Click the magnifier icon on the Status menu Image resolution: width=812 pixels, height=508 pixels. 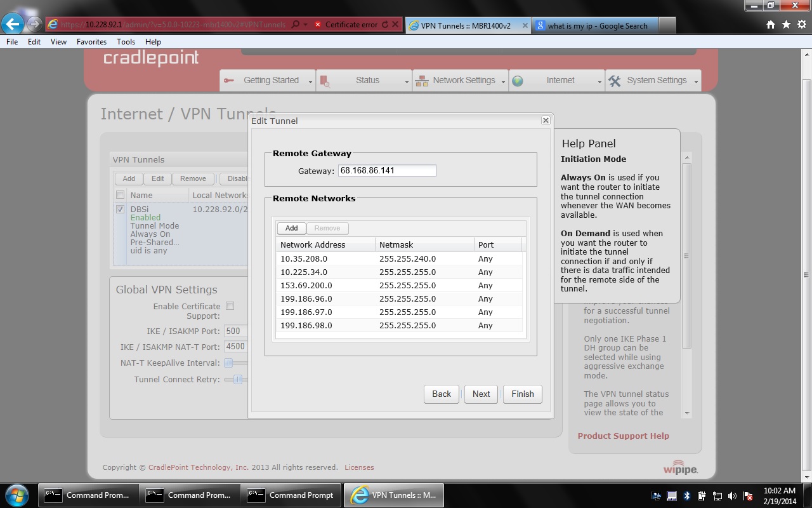(325, 81)
